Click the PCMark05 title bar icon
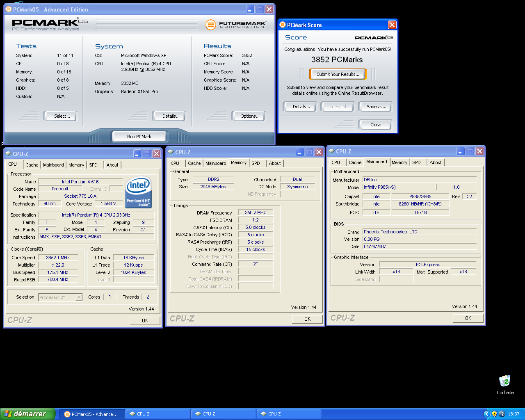Viewport: 525px width, 420px height. pyautogui.click(x=9, y=9)
